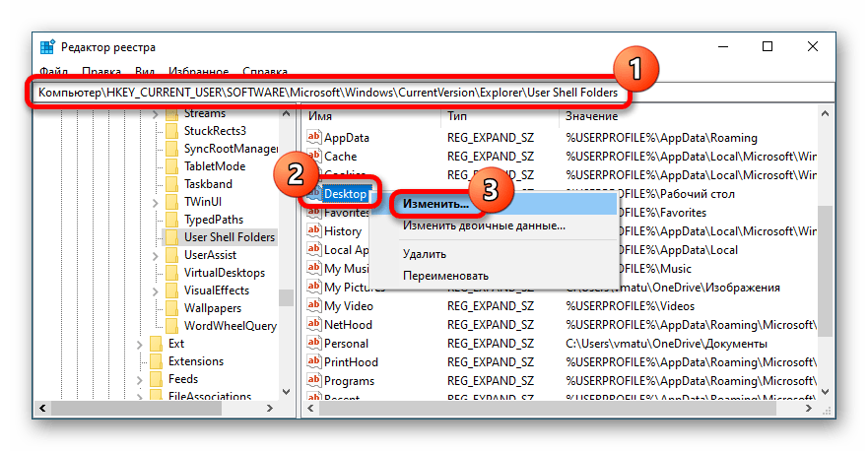Screen dimensions: 868x451
Task: Click the Cache value's ab icon
Action: (314, 157)
